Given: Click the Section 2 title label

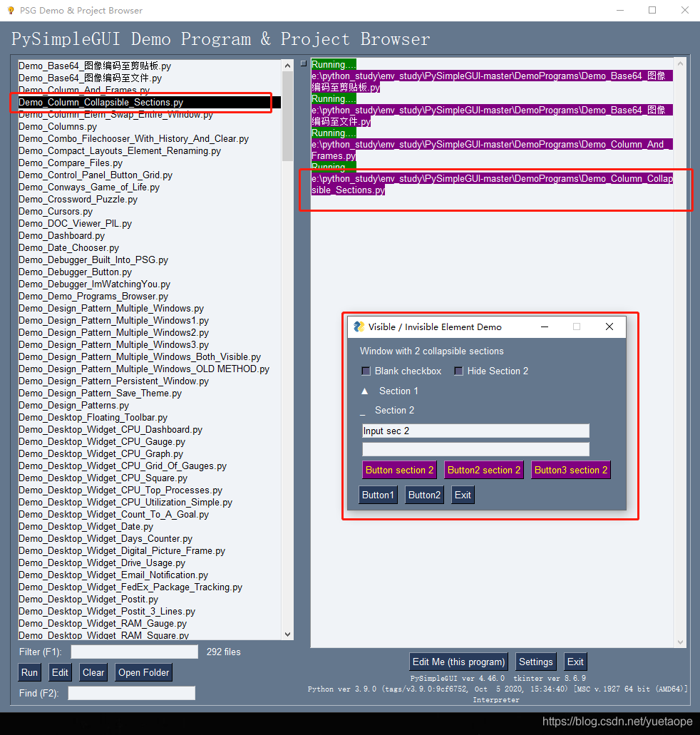Looking at the screenshot, I should [394, 410].
